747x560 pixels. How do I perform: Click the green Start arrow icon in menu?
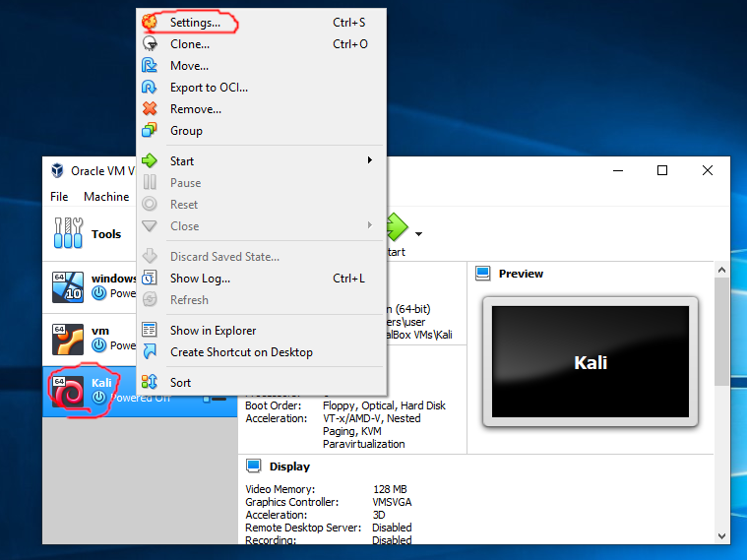click(150, 160)
